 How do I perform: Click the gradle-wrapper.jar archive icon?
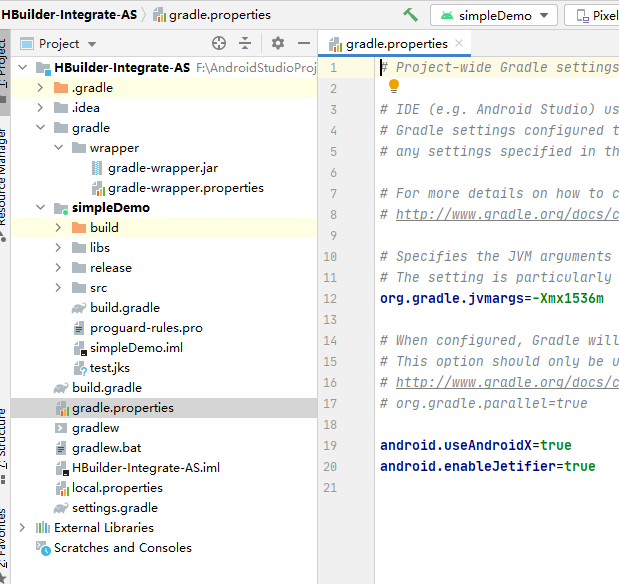(x=97, y=168)
